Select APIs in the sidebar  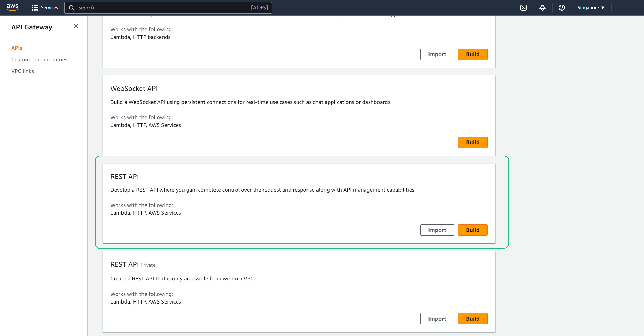point(17,48)
